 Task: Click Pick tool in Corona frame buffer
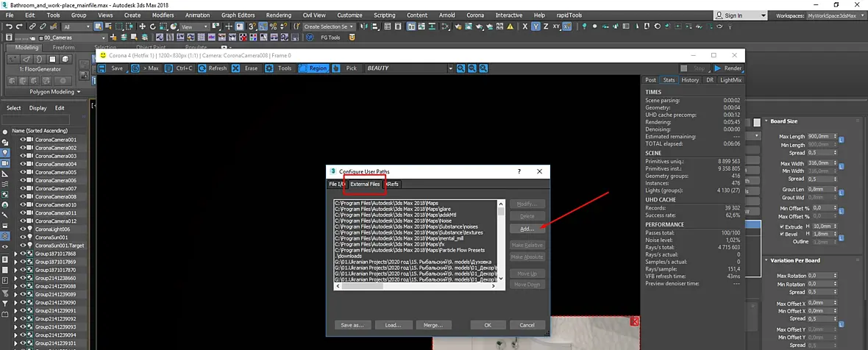pyautogui.click(x=346, y=68)
